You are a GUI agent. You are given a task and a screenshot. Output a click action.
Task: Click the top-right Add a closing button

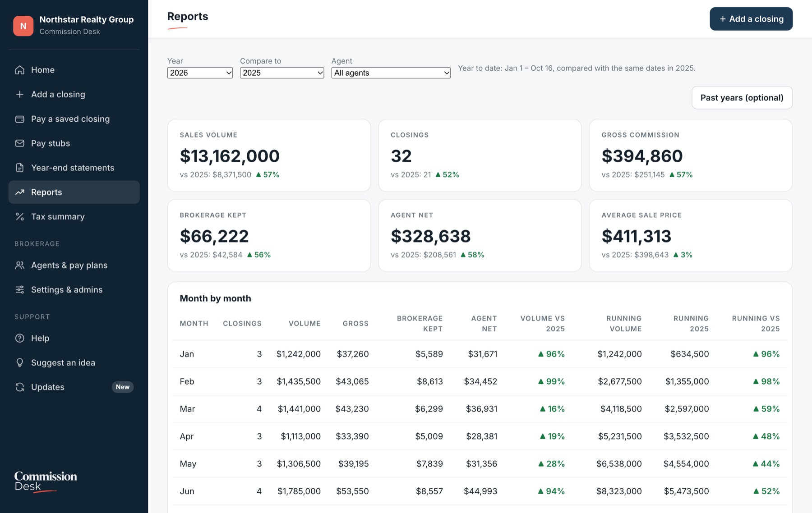coord(751,19)
